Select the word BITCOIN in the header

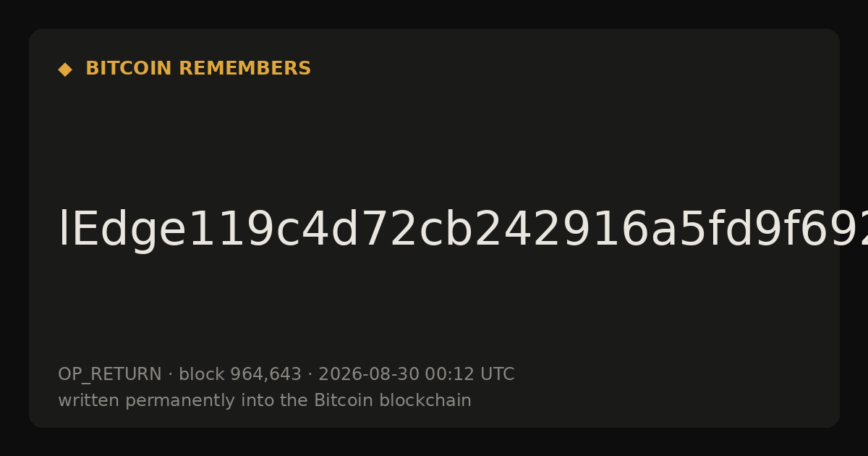pyautogui.click(x=129, y=69)
